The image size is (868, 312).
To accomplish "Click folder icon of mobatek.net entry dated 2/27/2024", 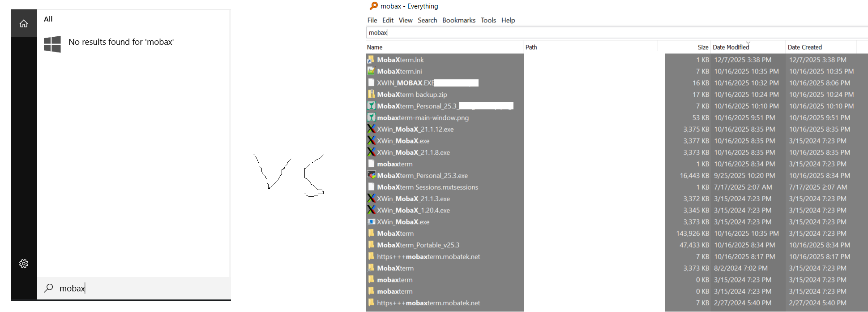I will coord(371,303).
